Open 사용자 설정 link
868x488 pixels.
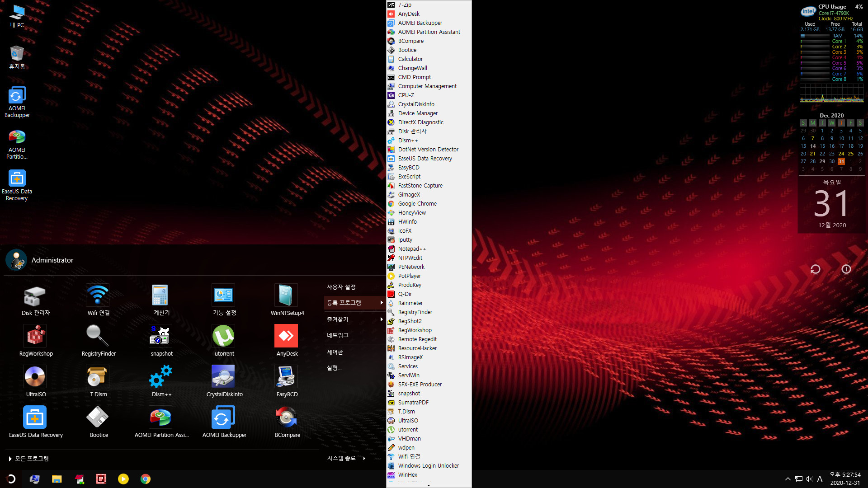coord(341,287)
